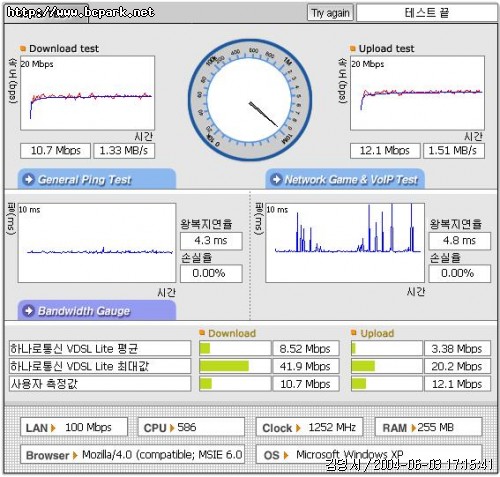Click the arrow icon beside Network Game & VoIP
Screen dimensions: 500x477
(x=276, y=179)
